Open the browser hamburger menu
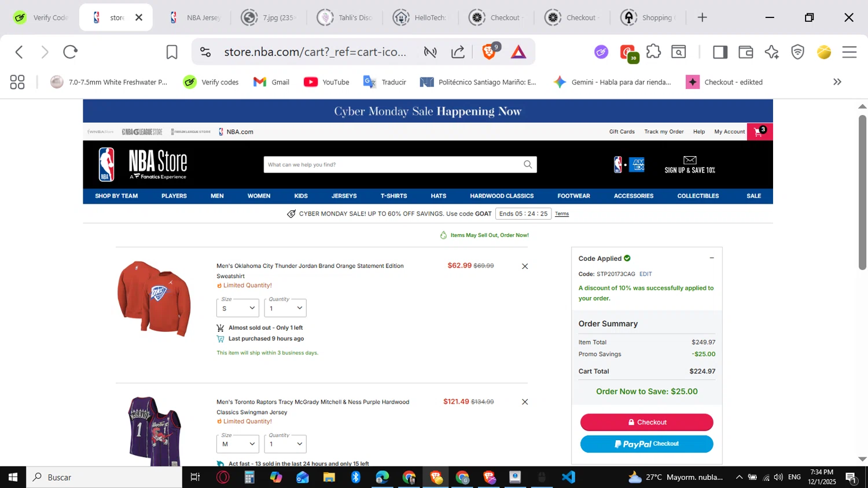This screenshot has width=868, height=488. click(x=849, y=52)
